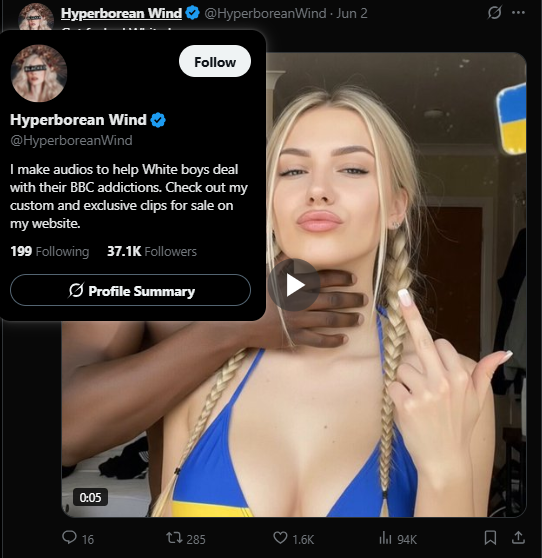Open the three-dot more options menu

tap(518, 13)
